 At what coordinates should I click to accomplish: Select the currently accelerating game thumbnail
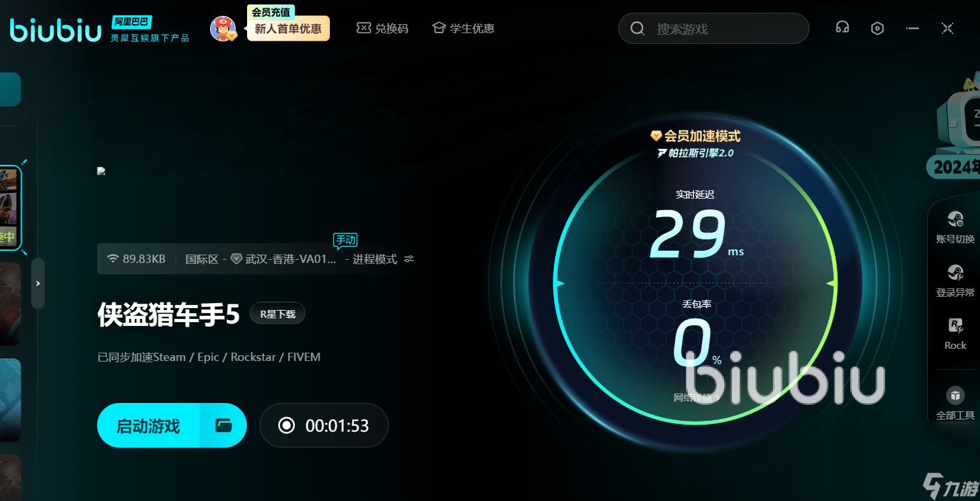click(10, 208)
